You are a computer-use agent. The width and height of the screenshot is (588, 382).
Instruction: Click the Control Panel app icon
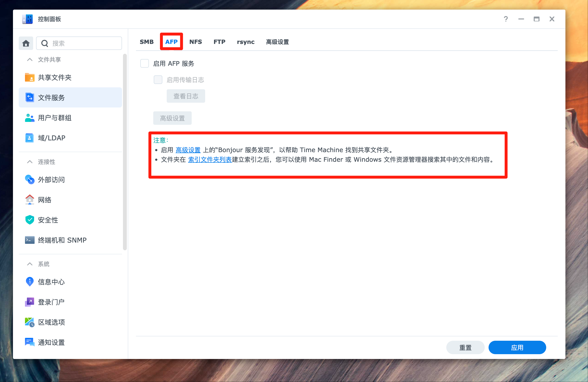[27, 19]
